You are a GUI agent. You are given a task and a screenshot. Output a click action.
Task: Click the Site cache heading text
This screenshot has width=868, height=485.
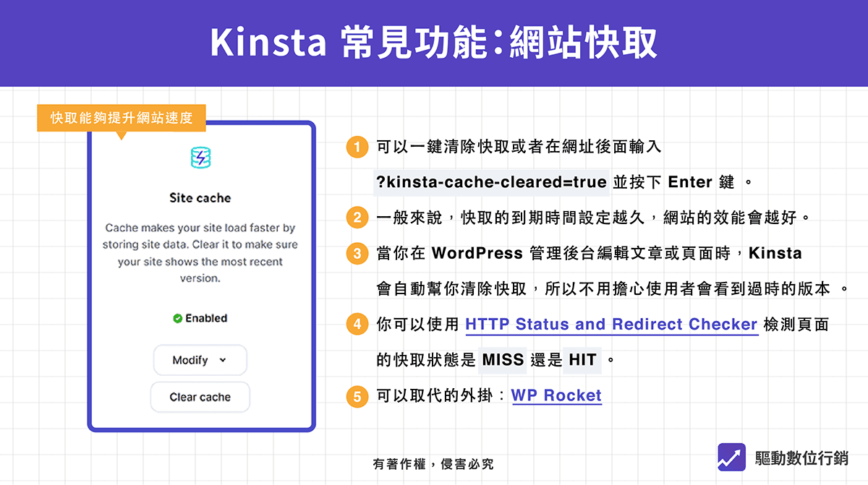(x=200, y=198)
